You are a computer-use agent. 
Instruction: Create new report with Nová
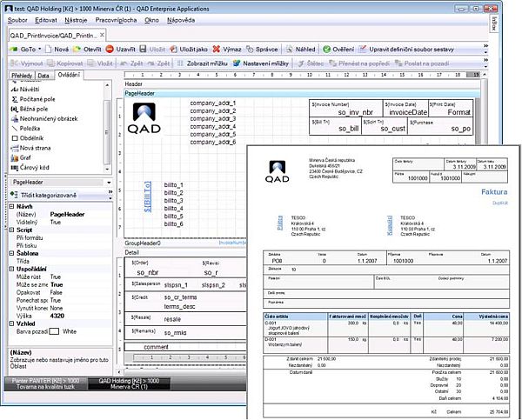57,50
